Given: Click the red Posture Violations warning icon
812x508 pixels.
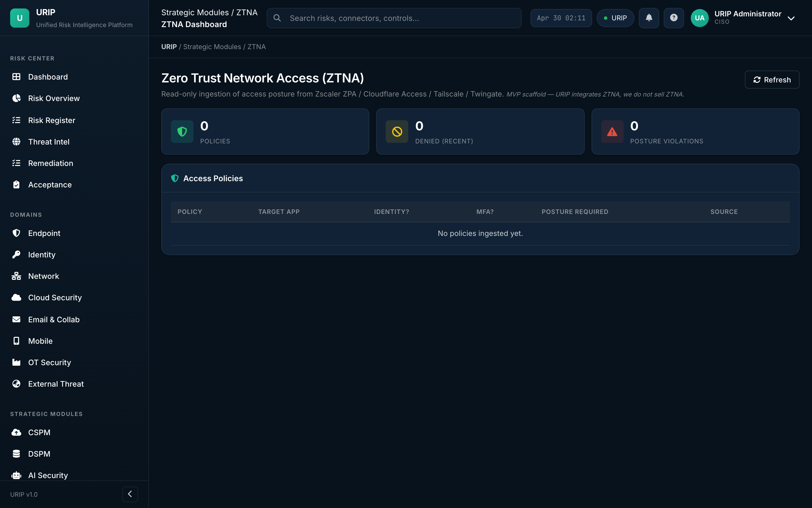Looking at the screenshot, I should (x=612, y=132).
